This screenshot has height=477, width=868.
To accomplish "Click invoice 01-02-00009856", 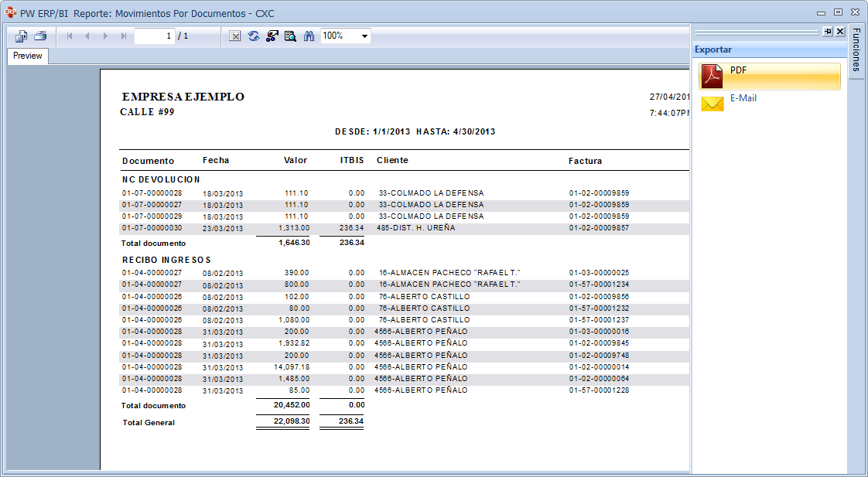I will [599, 297].
